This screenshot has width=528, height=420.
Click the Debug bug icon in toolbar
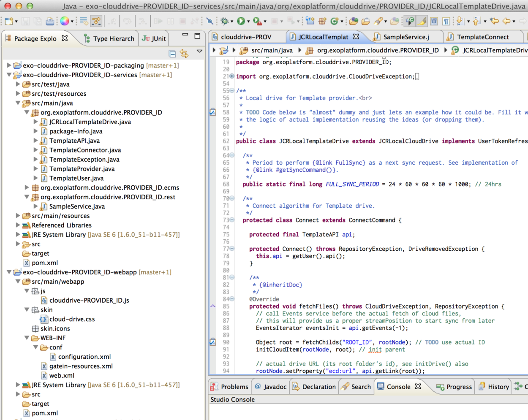225,21
